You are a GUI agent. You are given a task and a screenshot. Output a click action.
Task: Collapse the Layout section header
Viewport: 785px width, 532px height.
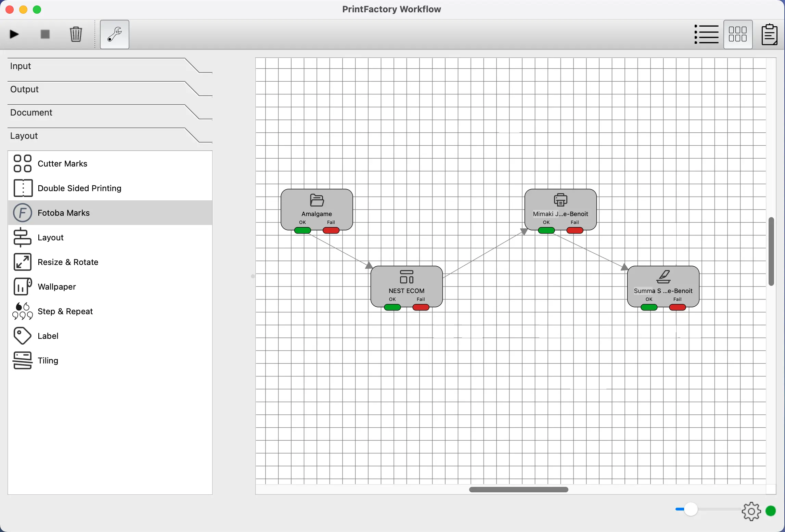point(110,136)
